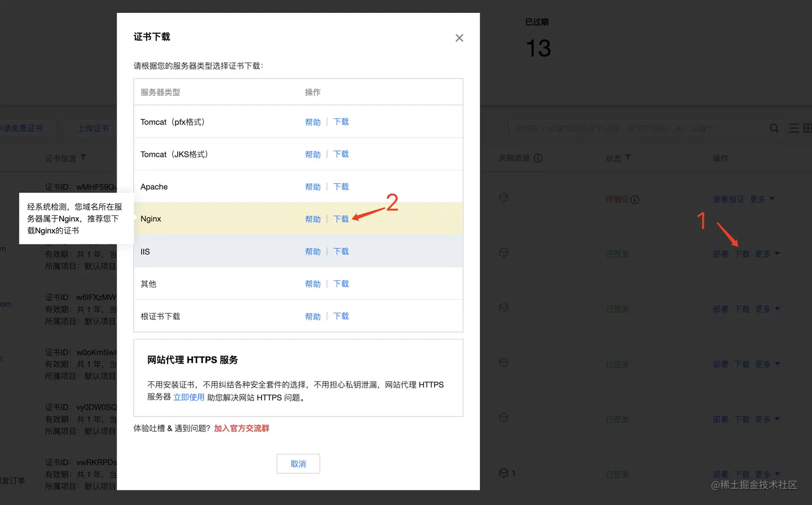Click 下载 in the vy0DW0SQ row
The height and width of the screenshot is (505, 812).
tap(742, 419)
